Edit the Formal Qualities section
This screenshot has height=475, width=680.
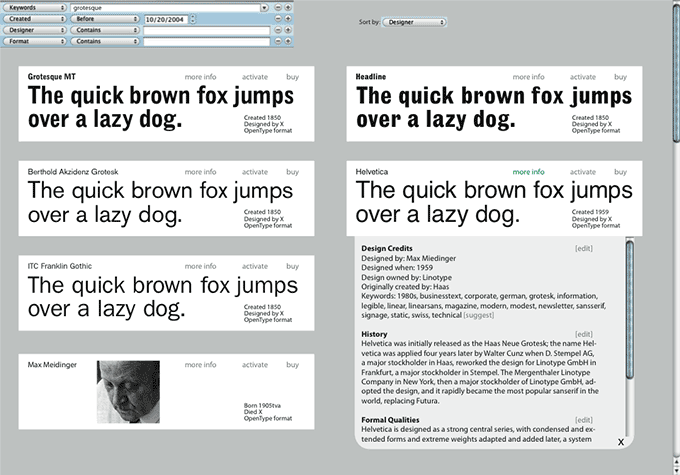(x=584, y=420)
